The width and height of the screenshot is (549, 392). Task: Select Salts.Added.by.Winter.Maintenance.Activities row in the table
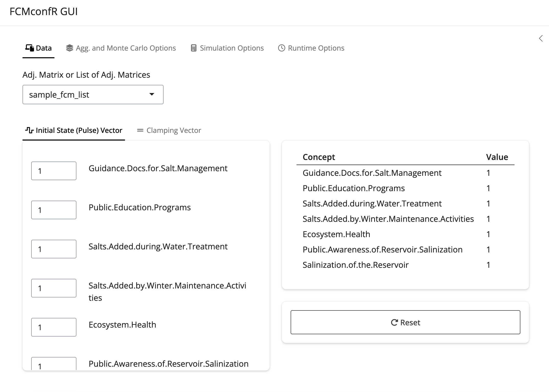click(x=405, y=219)
